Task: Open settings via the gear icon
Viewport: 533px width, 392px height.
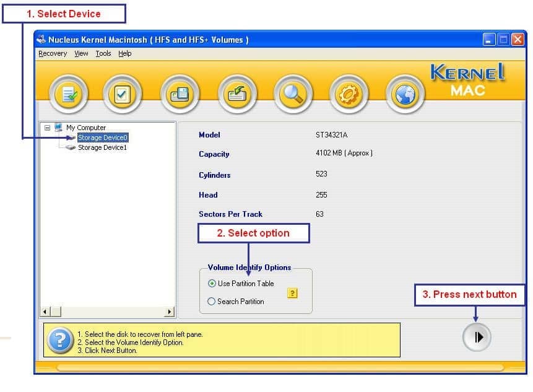Action: point(349,94)
